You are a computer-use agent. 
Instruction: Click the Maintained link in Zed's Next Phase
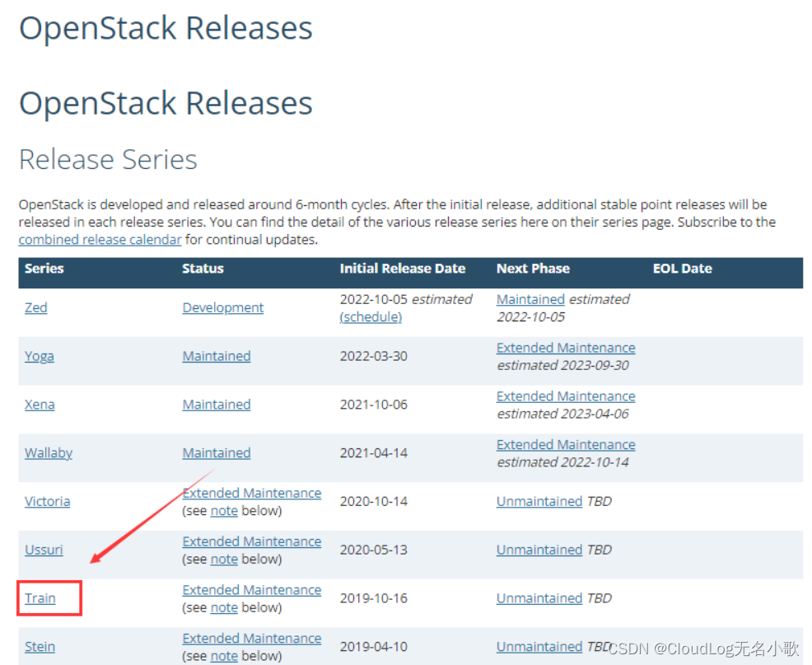point(530,299)
